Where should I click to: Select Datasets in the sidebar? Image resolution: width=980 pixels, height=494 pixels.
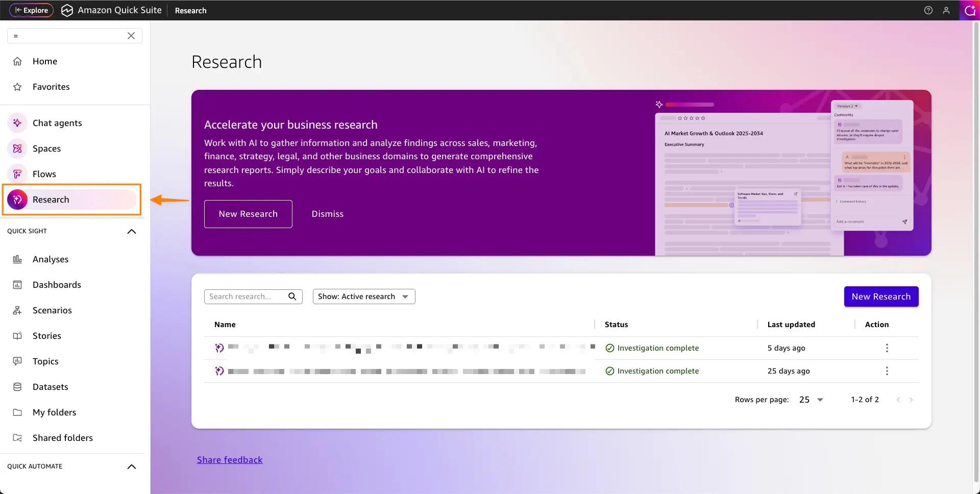click(50, 387)
